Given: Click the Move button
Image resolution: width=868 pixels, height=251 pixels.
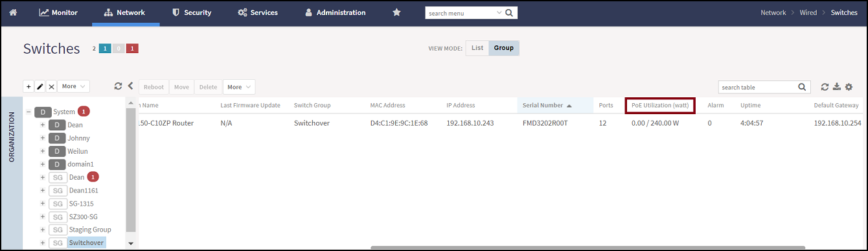Looking at the screenshot, I should coord(182,87).
